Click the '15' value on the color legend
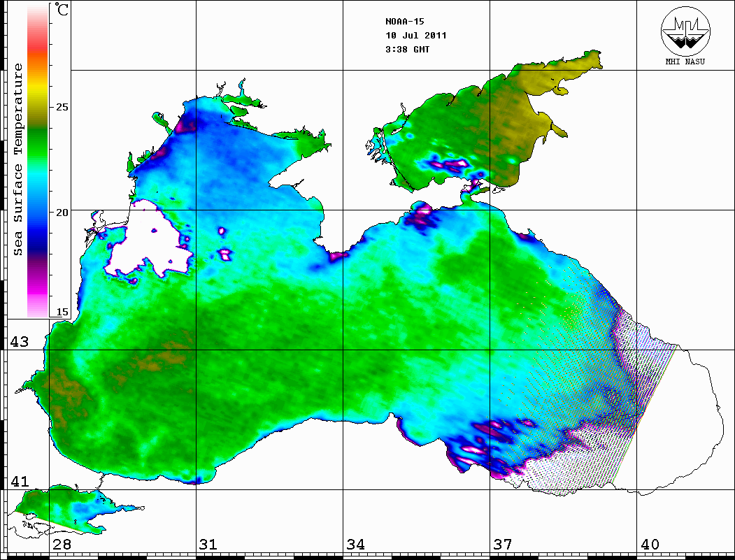 (x=62, y=312)
